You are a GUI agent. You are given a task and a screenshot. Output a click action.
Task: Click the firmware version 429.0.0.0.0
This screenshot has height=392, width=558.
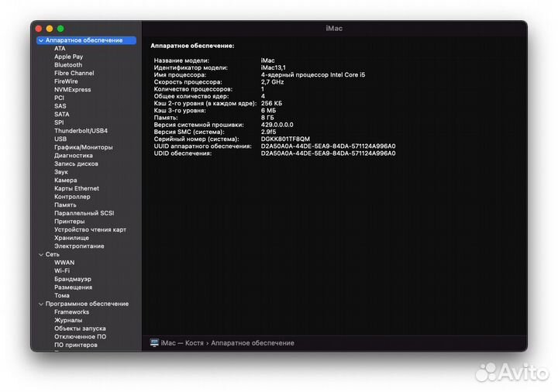coord(277,125)
